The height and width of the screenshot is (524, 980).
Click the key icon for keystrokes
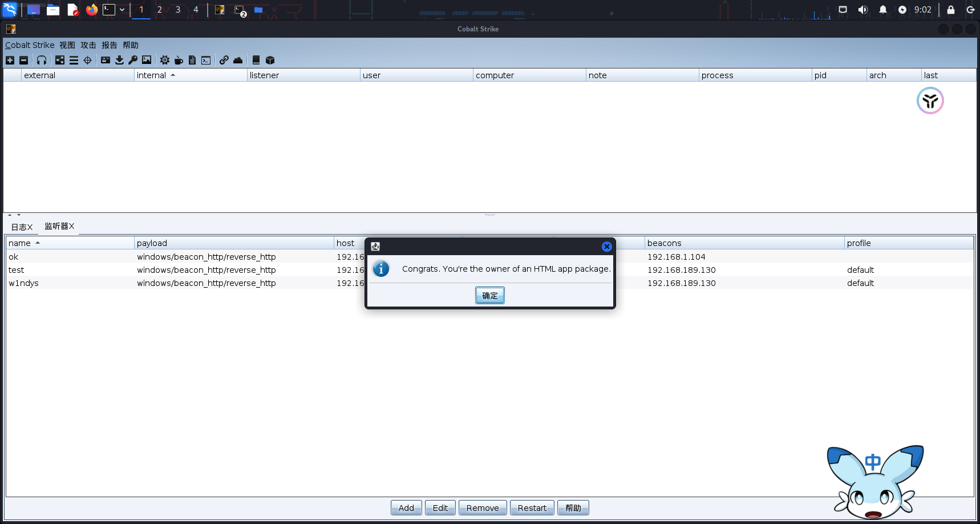133,60
